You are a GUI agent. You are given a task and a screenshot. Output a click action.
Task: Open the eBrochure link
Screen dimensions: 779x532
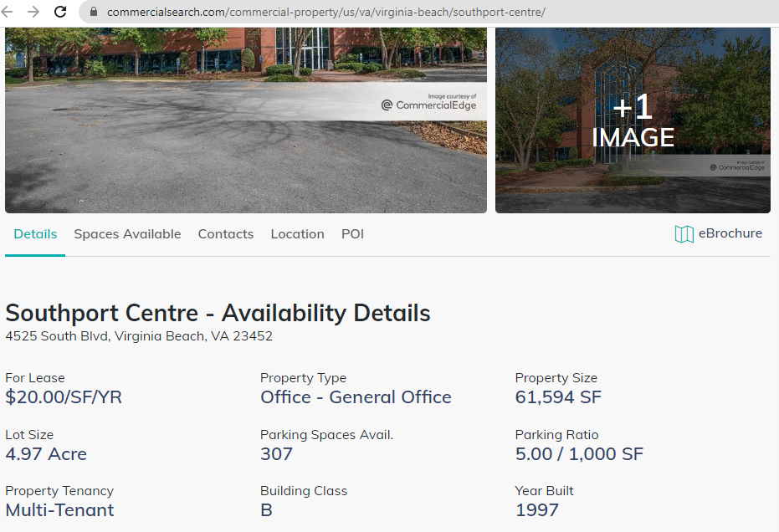(x=730, y=233)
